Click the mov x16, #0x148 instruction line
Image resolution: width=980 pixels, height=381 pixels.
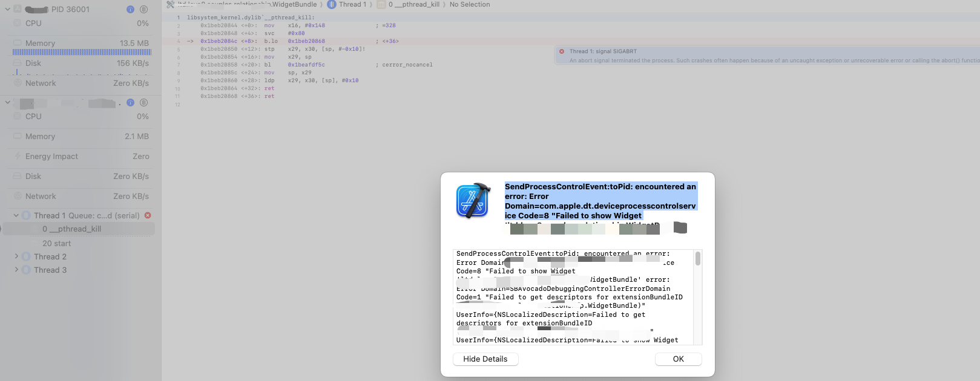pos(298,25)
